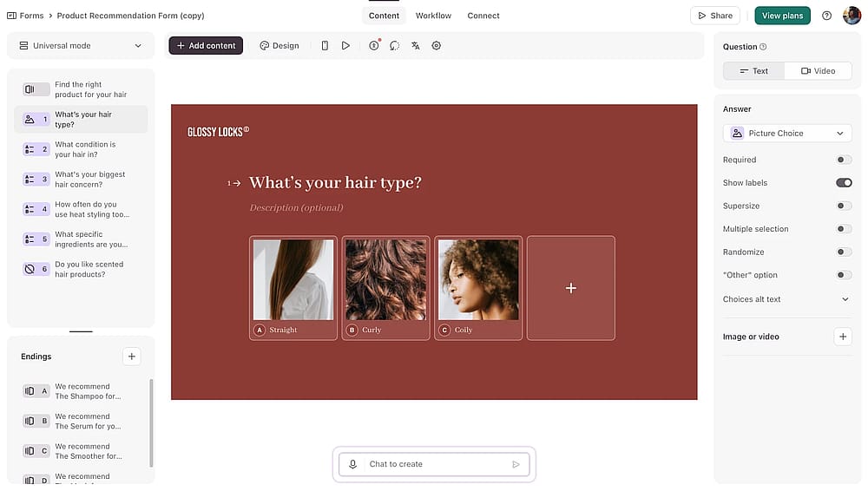Switch to the Workflow tab
This screenshot has height=491, width=868.
coord(433,16)
